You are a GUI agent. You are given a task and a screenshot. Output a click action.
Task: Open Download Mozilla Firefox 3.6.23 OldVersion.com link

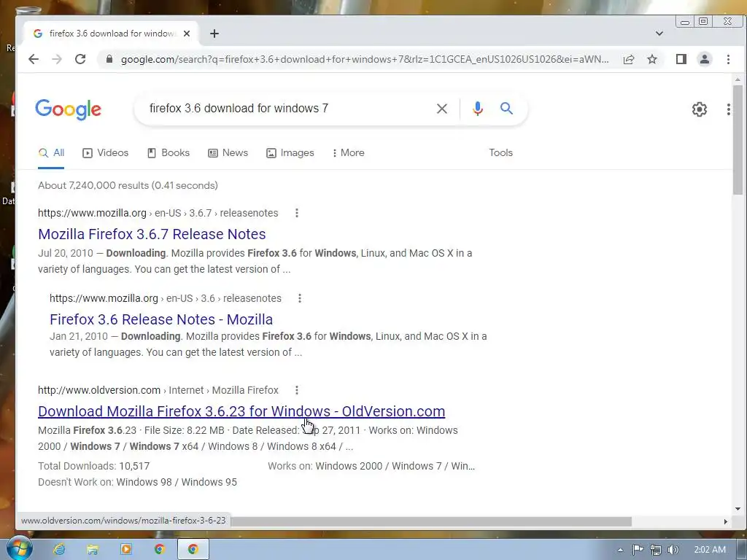pos(241,411)
